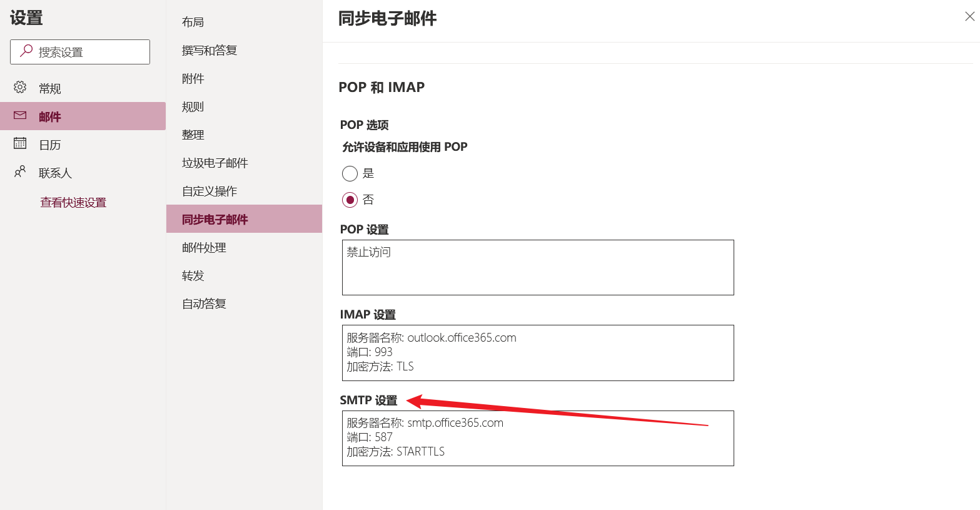
Task: Open 自定义操作 settings
Action: click(210, 191)
